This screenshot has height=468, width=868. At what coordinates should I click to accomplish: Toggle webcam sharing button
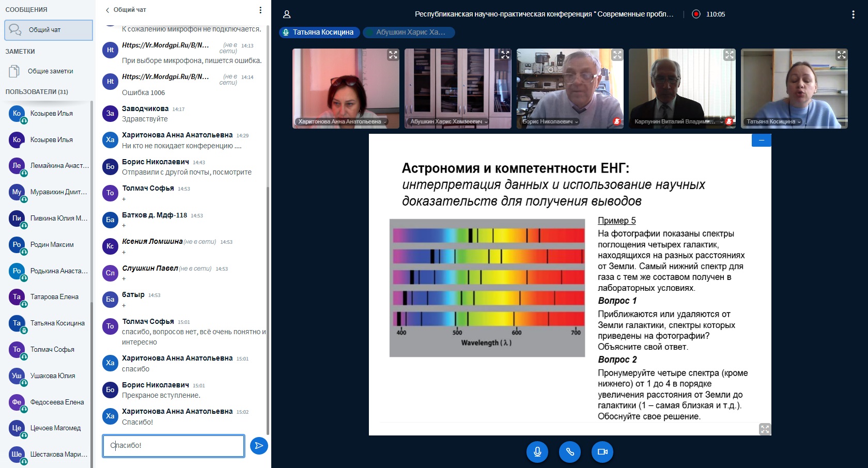(x=602, y=451)
